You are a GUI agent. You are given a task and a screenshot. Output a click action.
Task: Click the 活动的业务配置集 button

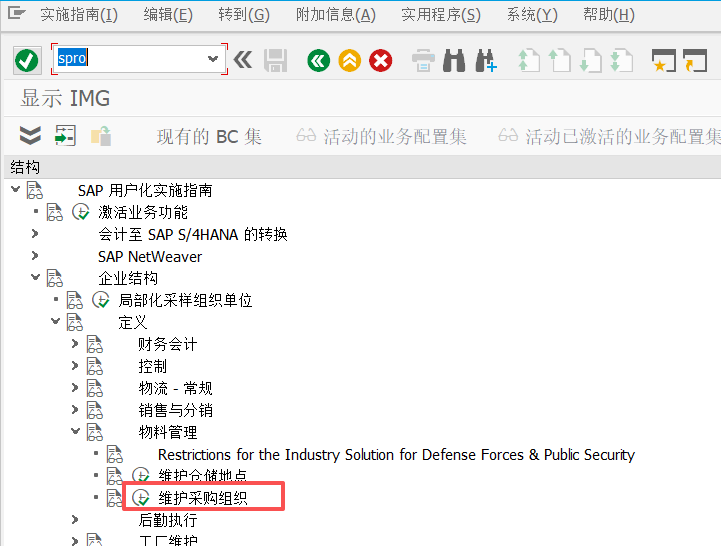tap(381, 137)
